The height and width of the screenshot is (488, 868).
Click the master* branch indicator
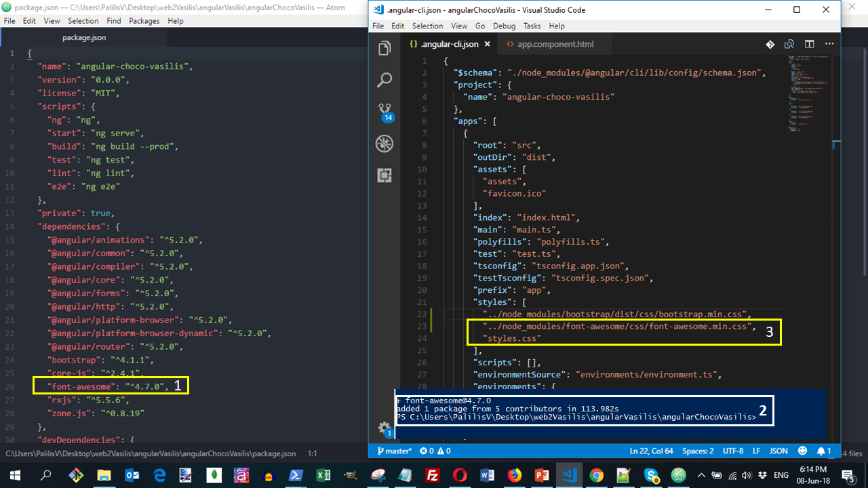(395, 450)
